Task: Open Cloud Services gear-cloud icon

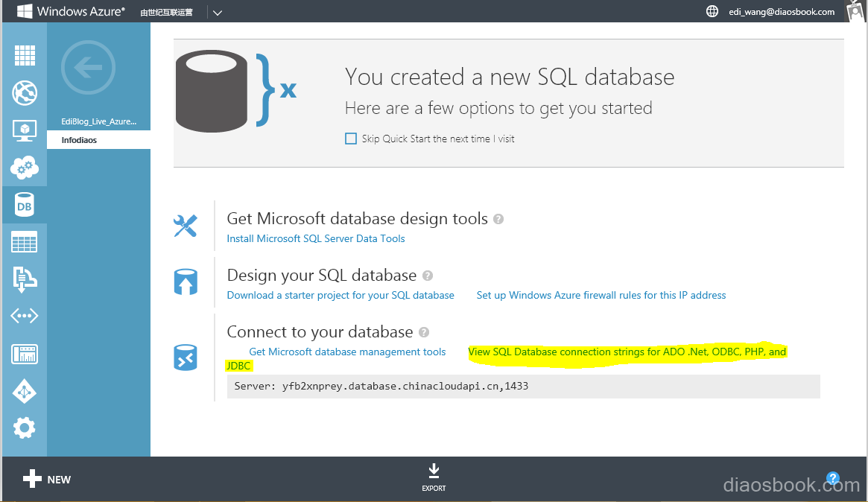Action: tap(25, 168)
